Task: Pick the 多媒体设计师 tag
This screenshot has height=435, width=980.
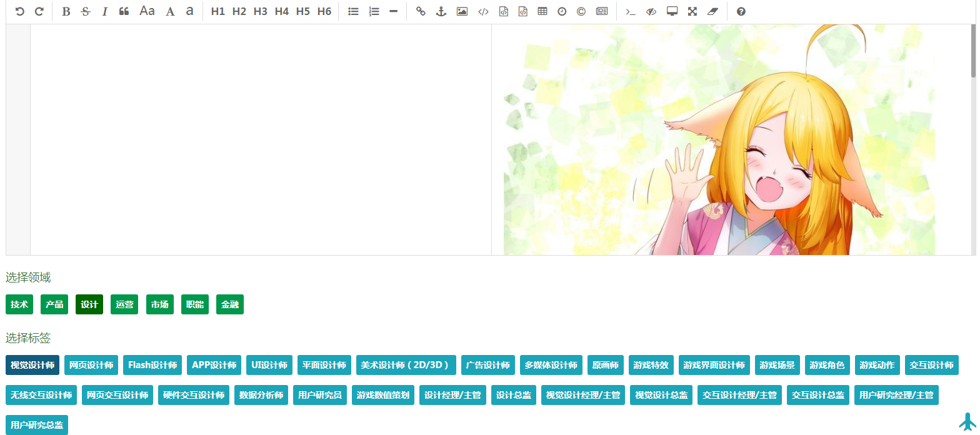Action: (551, 365)
